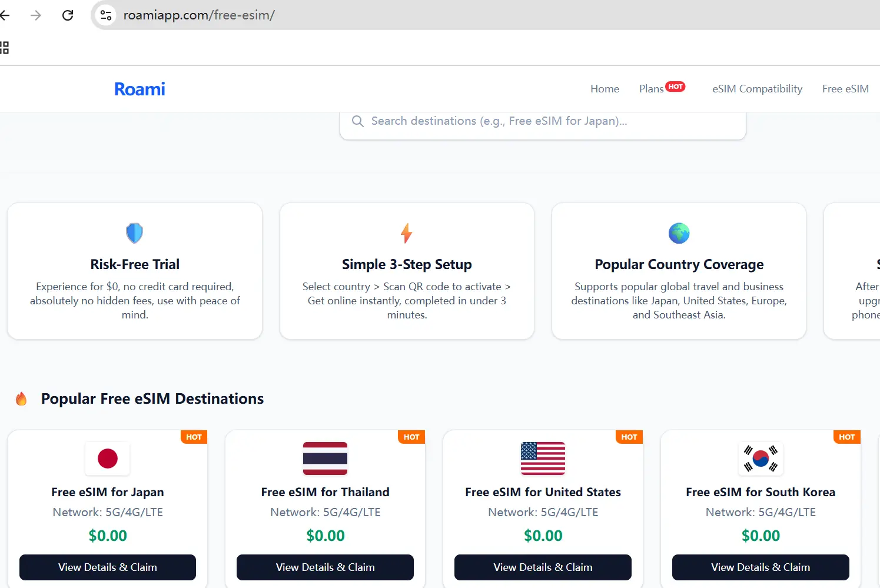The image size is (880, 588).
Task: Open the Home menu item
Action: click(x=605, y=89)
